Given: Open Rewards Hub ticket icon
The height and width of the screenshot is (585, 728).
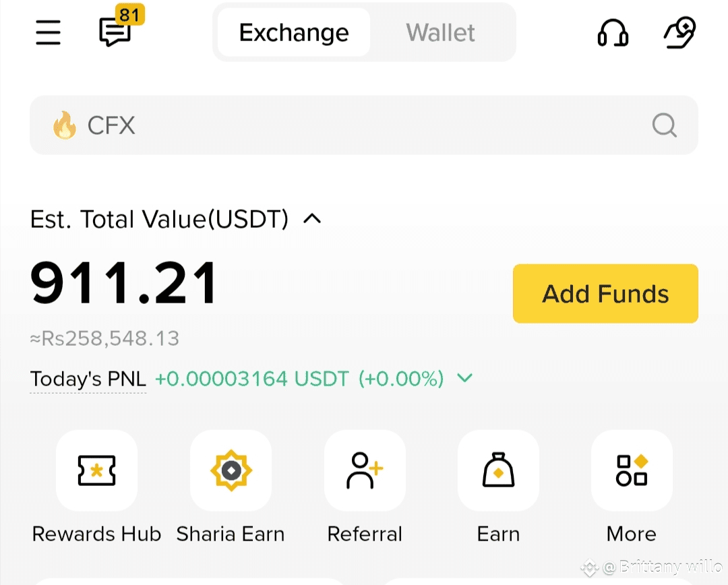Looking at the screenshot, I should [96, 470].
